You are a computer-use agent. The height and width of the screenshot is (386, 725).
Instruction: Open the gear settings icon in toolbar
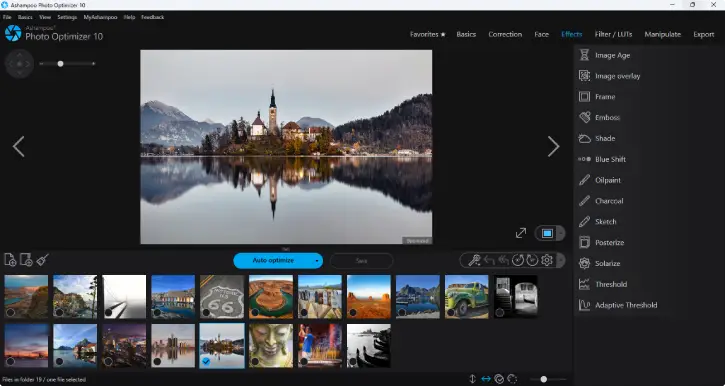[x=547, y=260]
